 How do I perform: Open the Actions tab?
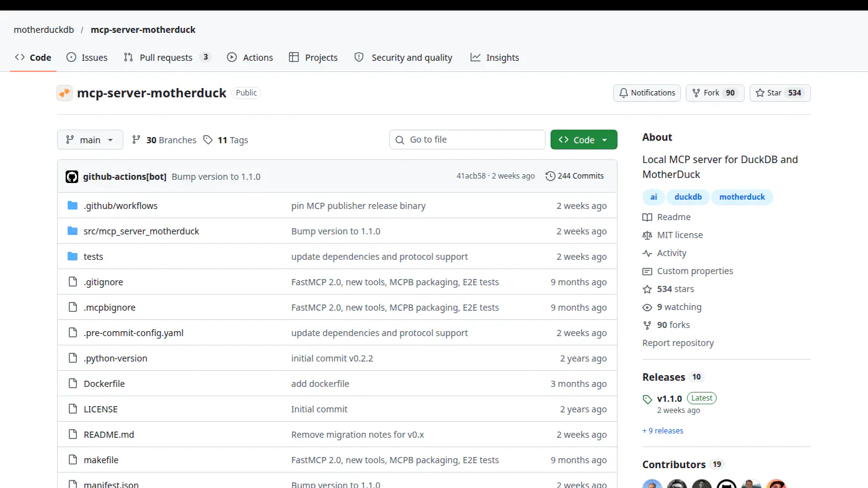(250, 58)
